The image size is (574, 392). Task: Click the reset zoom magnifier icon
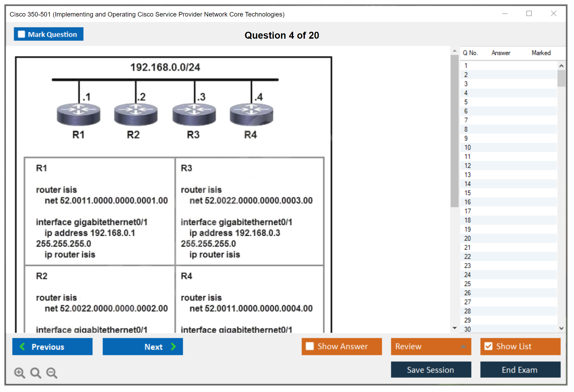tap(36, 373)
